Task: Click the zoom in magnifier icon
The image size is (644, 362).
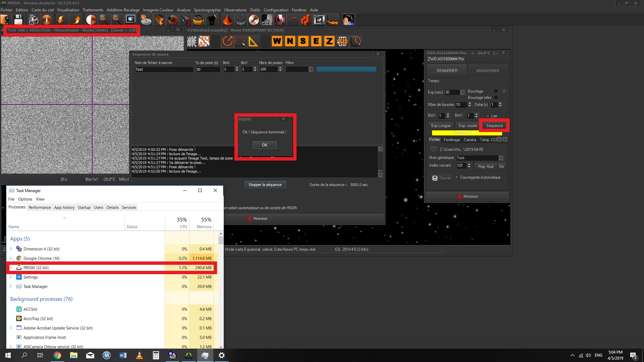Action: tap(117, 20)
